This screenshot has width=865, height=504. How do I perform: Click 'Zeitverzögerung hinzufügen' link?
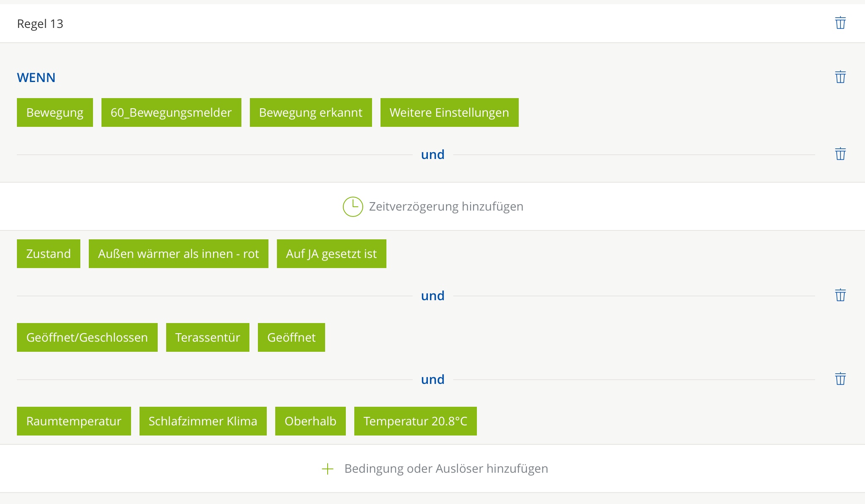pos(446,207)
